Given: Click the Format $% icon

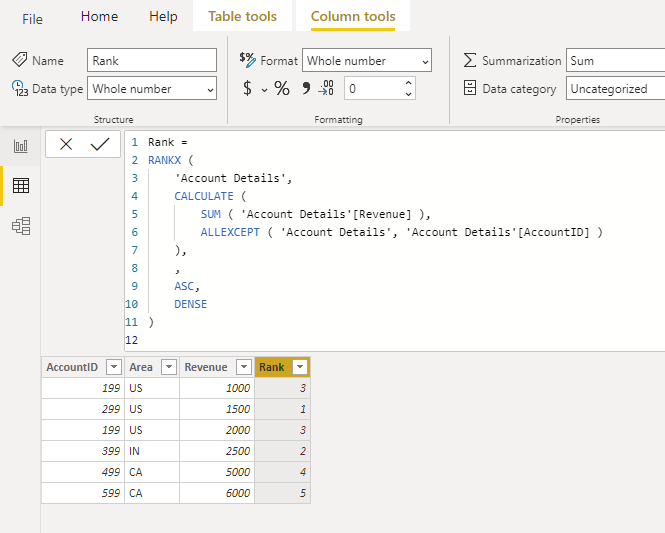Looking at the screenshot, I should [x=248, y=60].
